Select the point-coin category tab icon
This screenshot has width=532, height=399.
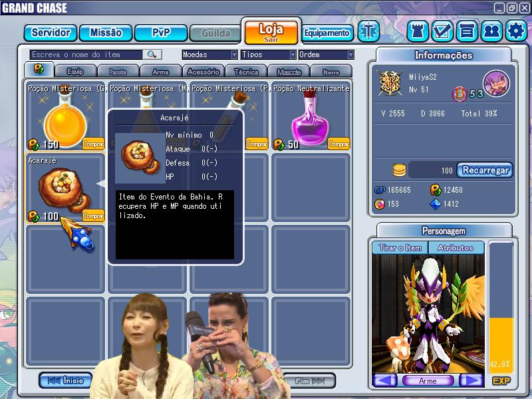pyautogui.click(x=39, y=69)
